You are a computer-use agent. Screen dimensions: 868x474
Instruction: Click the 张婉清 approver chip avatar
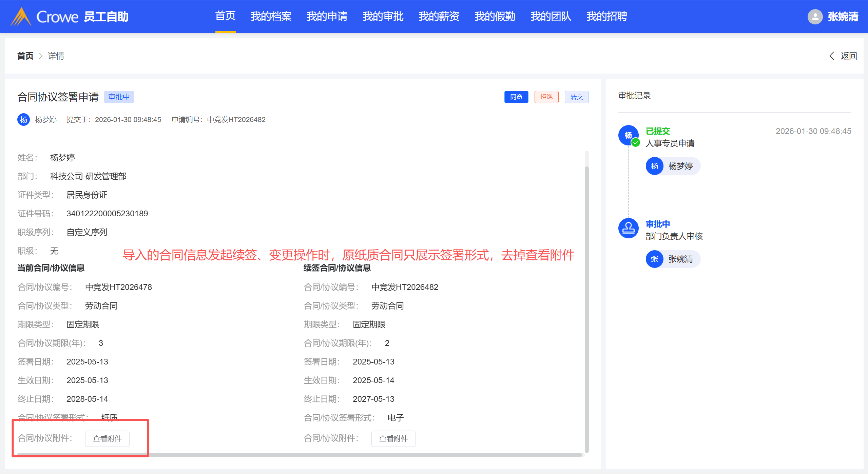tap(654, 259)
